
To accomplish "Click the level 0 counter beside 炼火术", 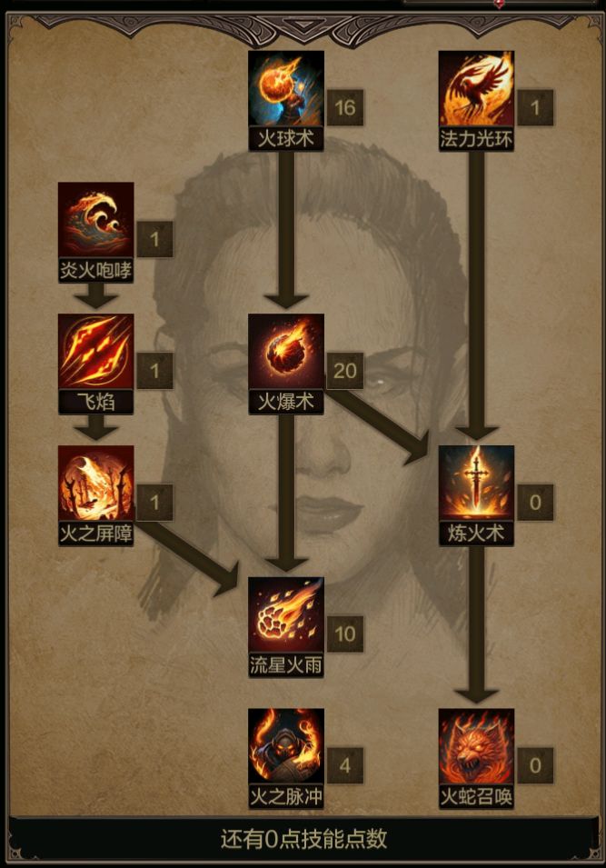I will click(x=535, y=502).
